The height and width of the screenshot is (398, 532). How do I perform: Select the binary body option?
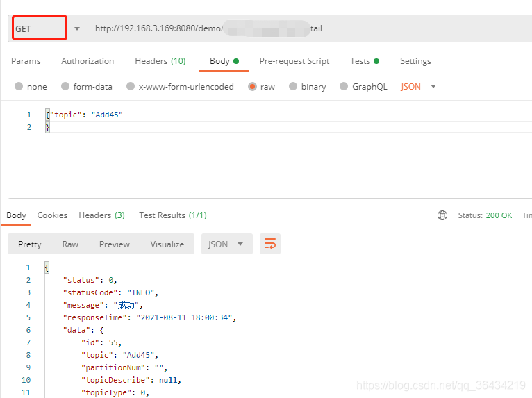pyautogui.click(x=308, y=87)
